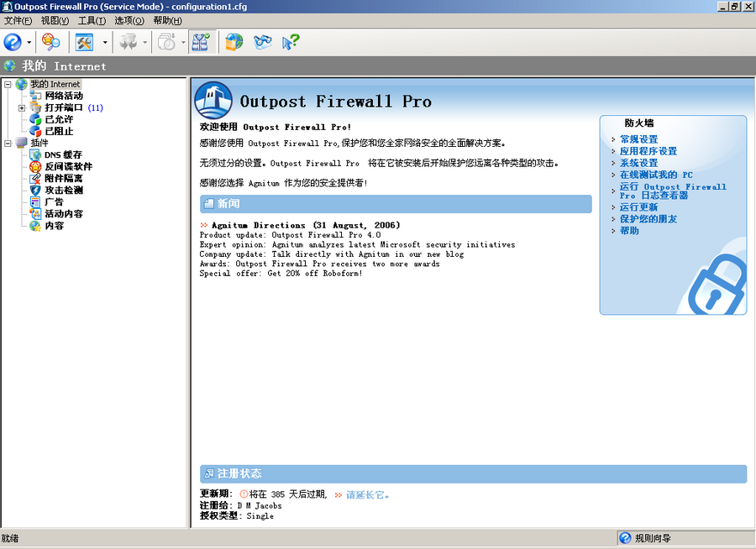
Task: Click the 内容 globe star icon
Action: (x=35, y=226)
